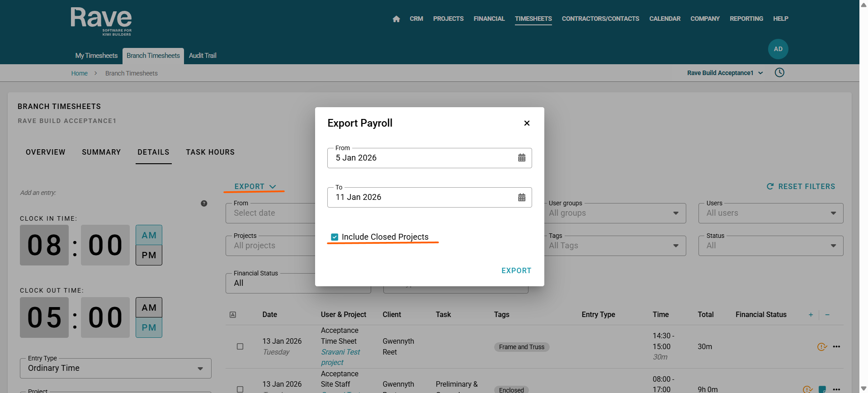Switch to Audit Trail tab

click(x=203, y=56)
